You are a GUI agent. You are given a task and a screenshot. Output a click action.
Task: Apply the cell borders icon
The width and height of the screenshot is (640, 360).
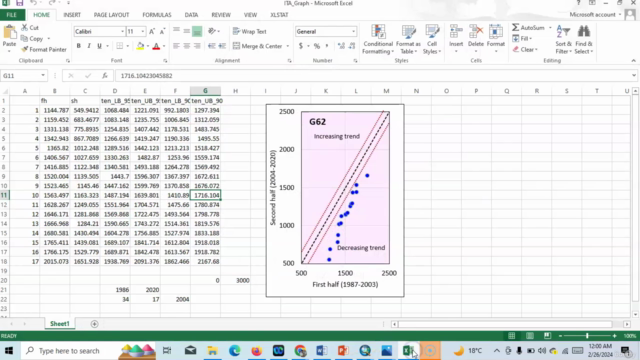click(x=119, y=46)
